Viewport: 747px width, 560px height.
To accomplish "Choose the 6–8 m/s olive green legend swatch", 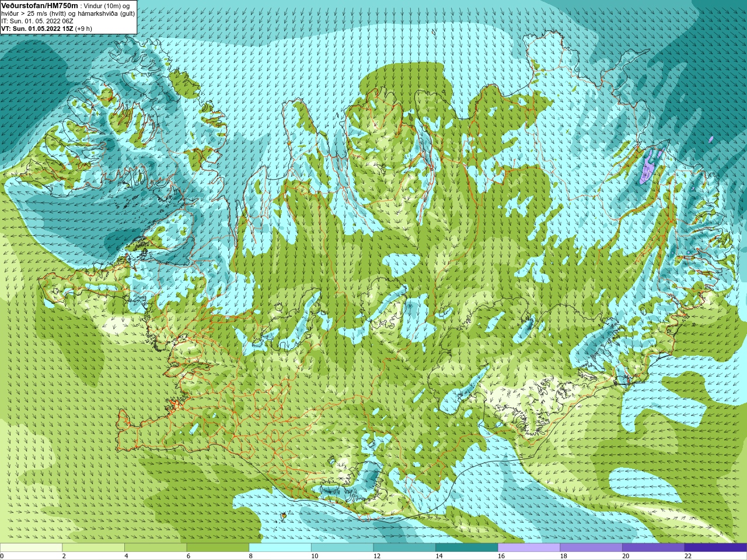I will pyautogui.click(x=218, y=548).
